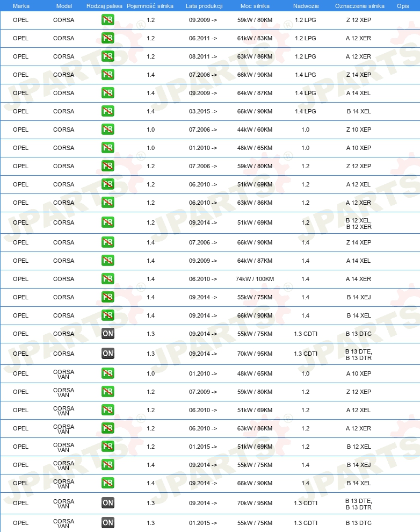Click the 1.0 engine capacity cell in the 07.2006 row
The image size is (420, 532).
point(151,130)
